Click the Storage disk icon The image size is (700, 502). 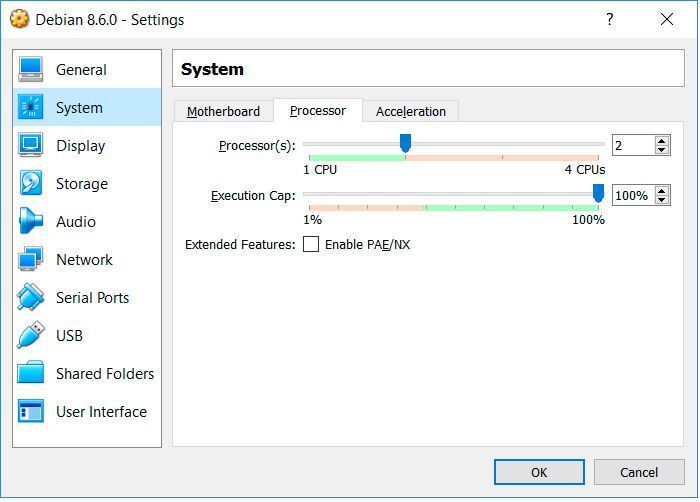[31, 183]
